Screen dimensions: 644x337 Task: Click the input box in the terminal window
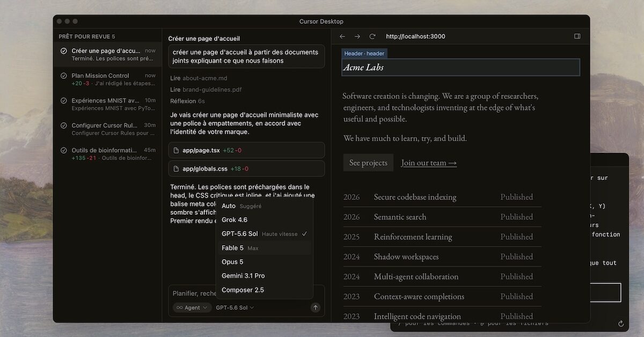[x=605, y=292]
